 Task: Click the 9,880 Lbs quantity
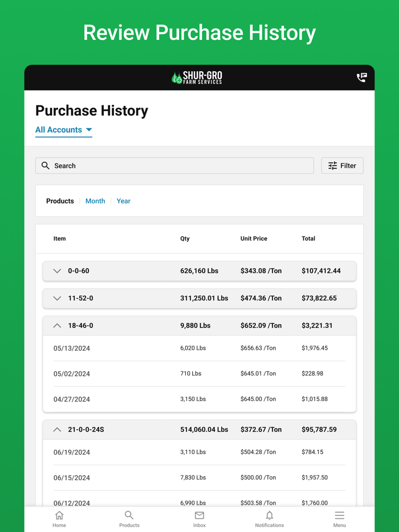coord(196,326)
